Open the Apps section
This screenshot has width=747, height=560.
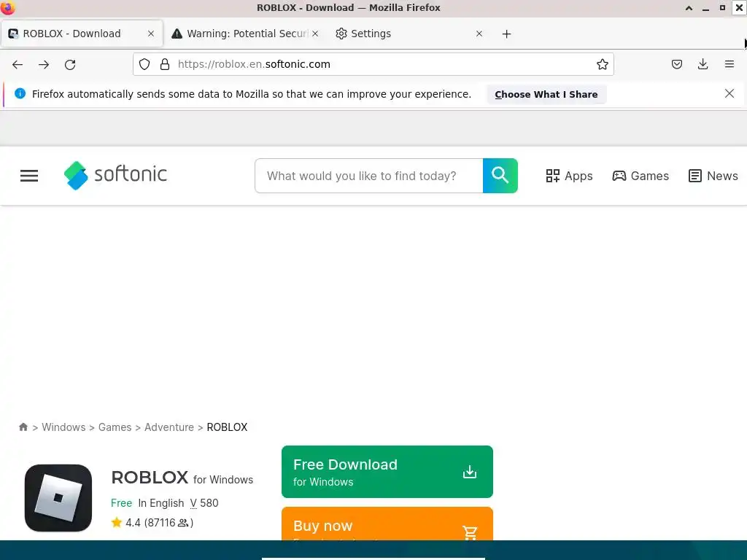569,176
